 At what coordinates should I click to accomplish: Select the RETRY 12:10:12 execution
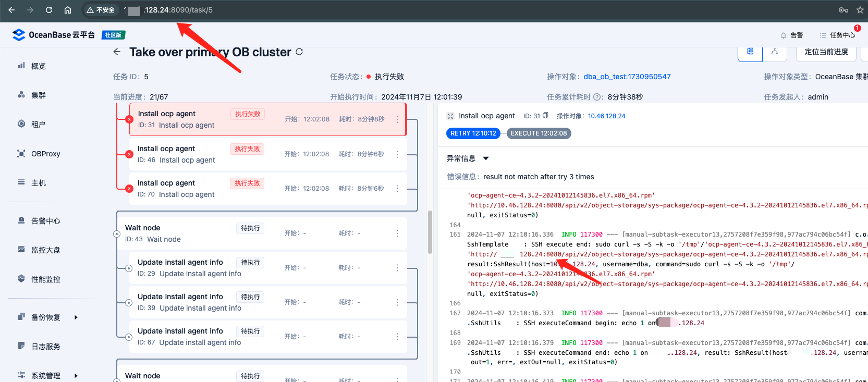[x=473, y=133]
